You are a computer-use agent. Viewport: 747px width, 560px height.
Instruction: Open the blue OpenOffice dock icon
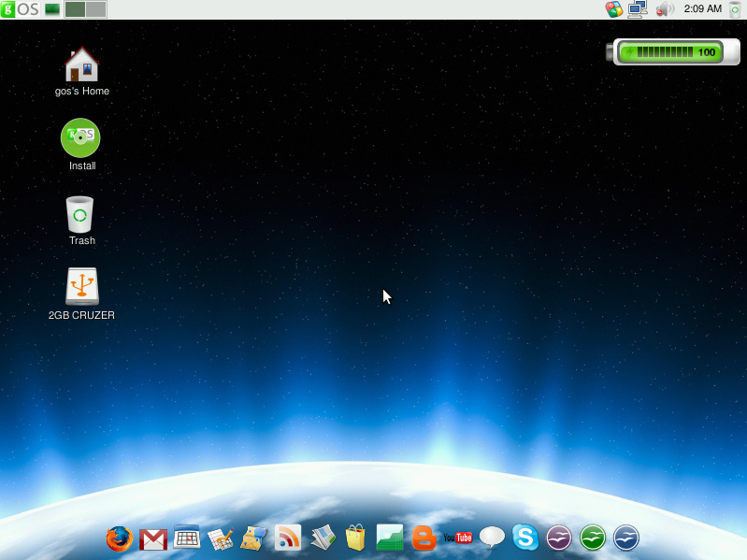[626, 538]
